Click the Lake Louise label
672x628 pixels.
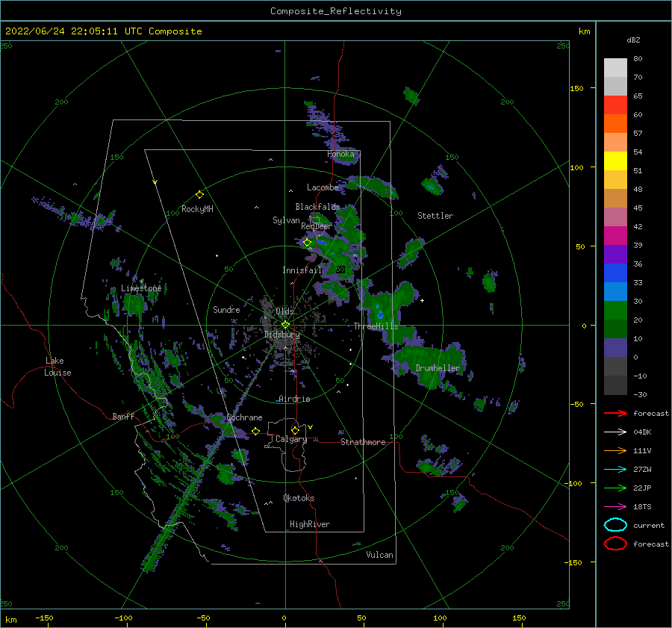click(57, 367)
